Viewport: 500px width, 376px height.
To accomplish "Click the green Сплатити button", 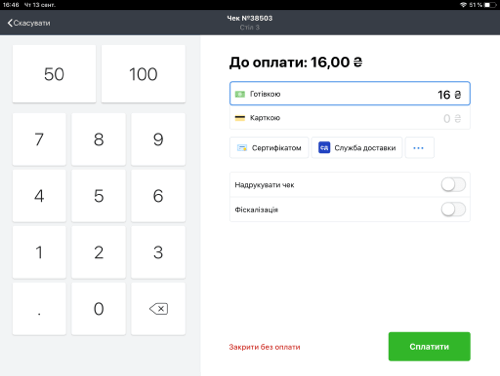I will click(429, 346).
